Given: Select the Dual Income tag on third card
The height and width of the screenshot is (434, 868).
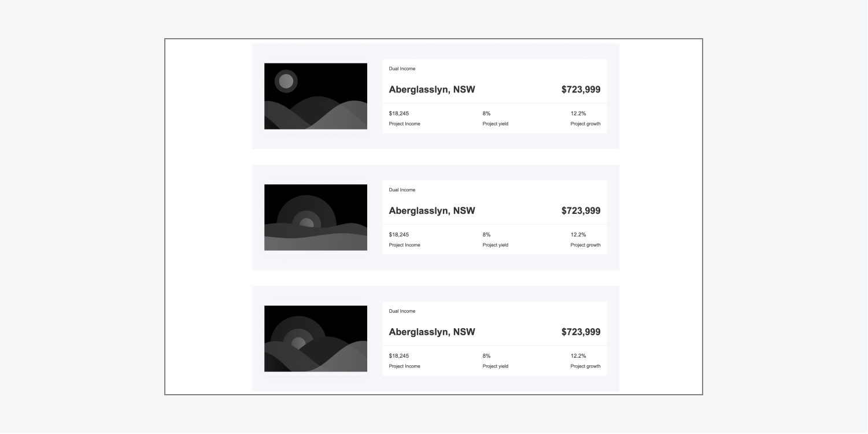Looking at the screenshot, I should tap(402, 311).
